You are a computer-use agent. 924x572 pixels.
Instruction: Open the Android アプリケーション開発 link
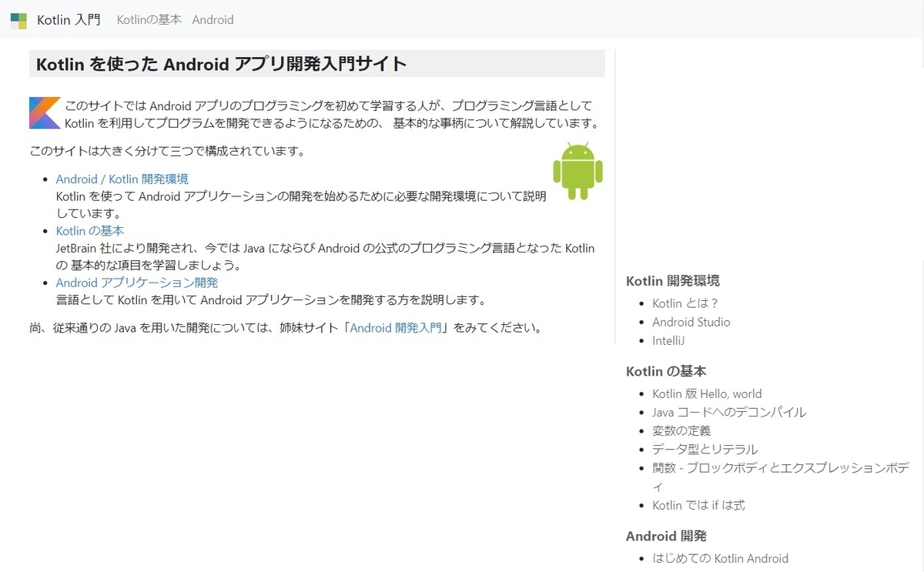pos(137,283)
